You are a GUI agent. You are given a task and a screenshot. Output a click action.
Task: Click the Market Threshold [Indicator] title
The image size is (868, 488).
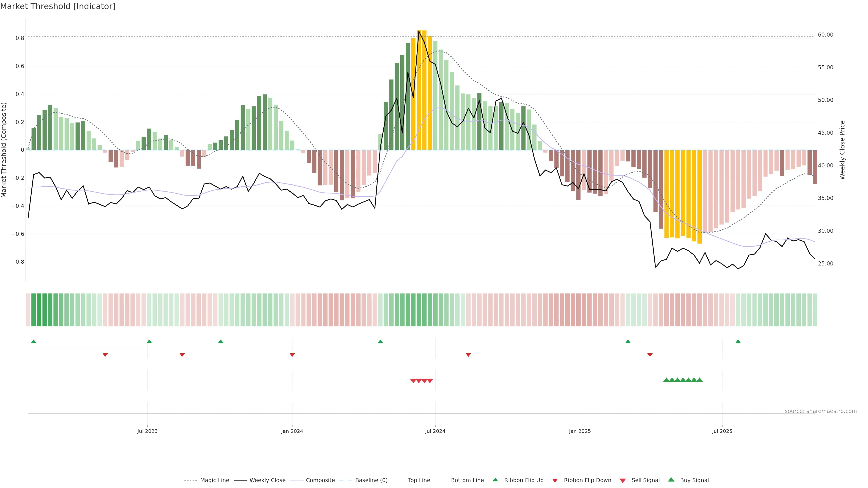[x=58, y=6]
